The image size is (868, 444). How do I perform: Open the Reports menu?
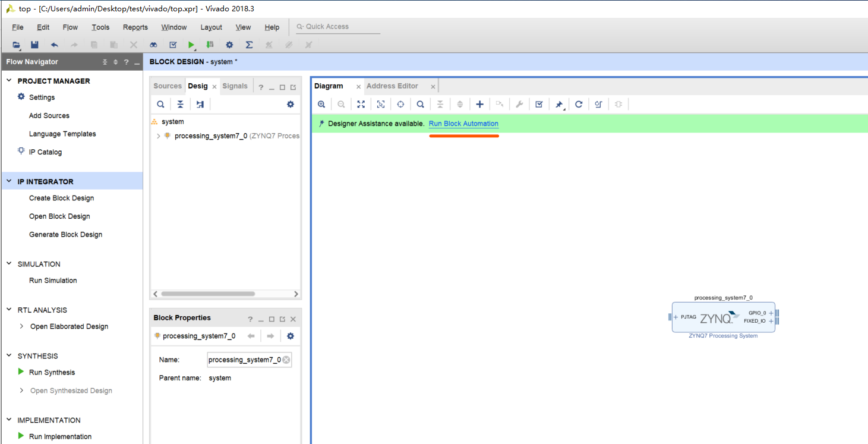135,27
